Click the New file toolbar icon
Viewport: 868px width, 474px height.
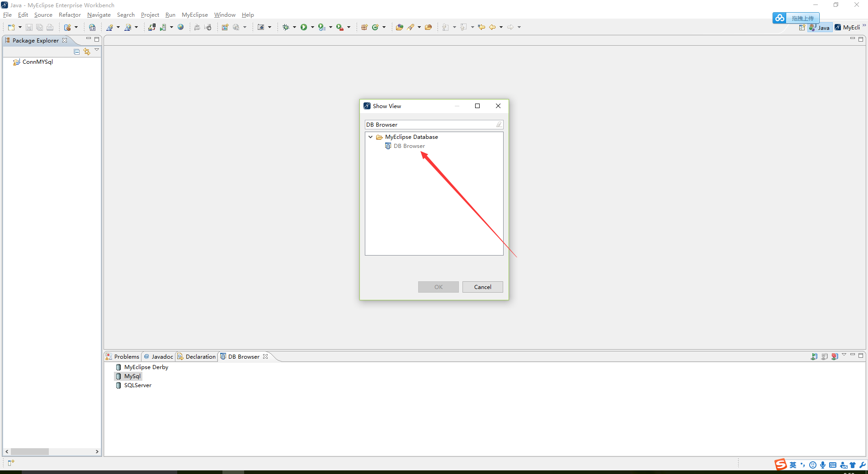(x=11, y=27)
